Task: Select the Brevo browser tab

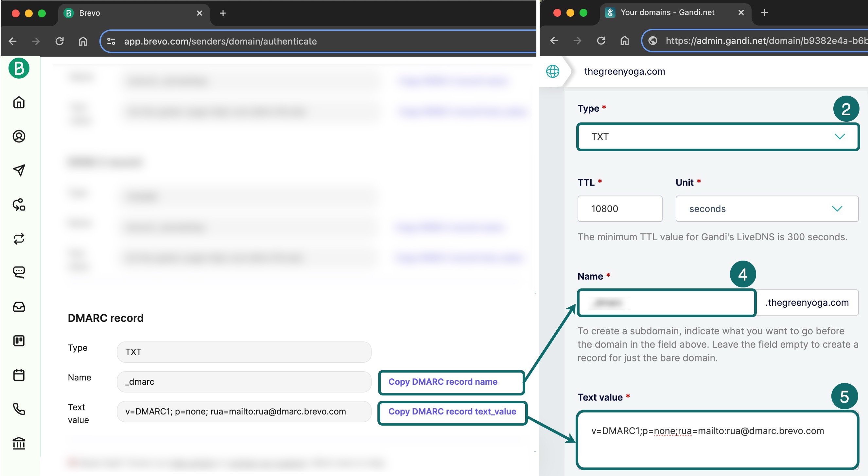Action: pyautogui.click(x=133, y=13)
